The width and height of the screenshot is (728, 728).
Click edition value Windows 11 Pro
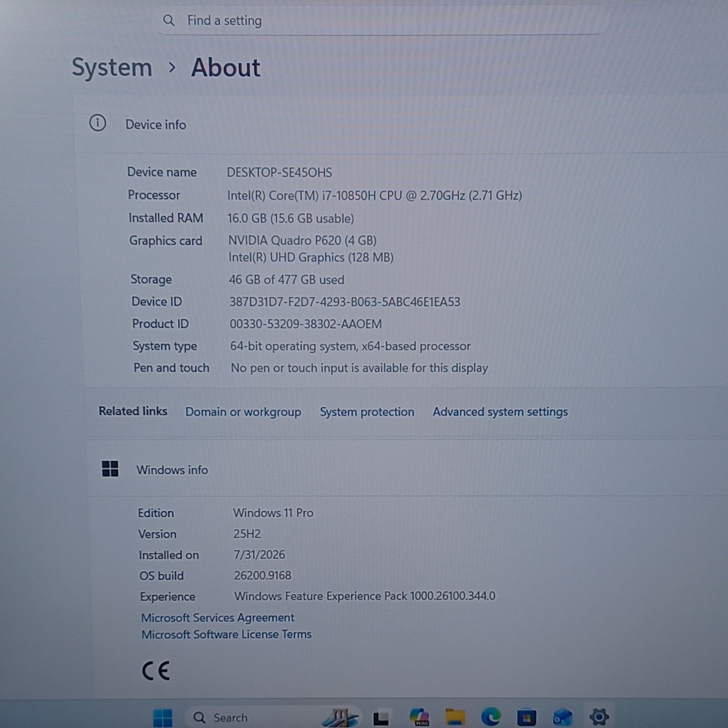(273, 513)
